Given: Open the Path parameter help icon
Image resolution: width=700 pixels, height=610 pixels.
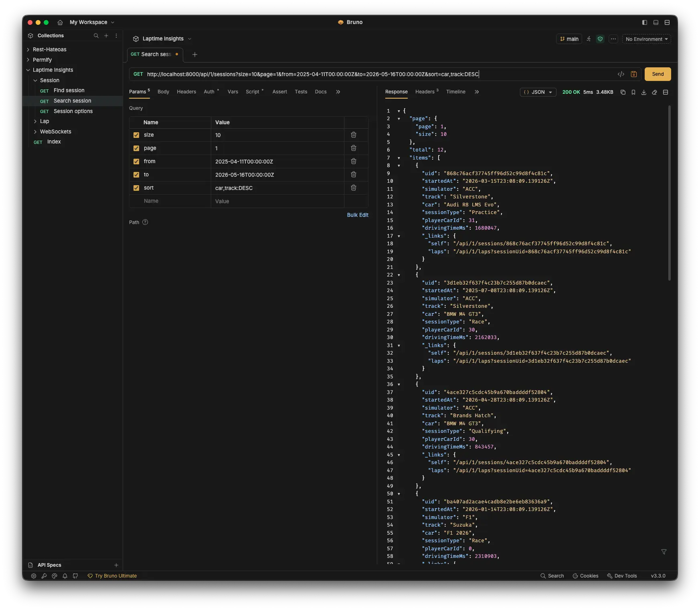Looking at the screenshot, I should 145,222.
